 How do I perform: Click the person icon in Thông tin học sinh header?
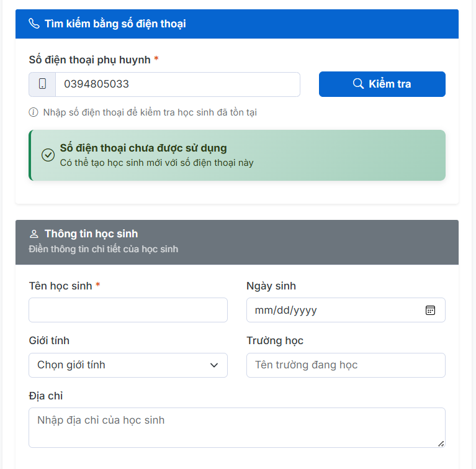pos(34,234)
